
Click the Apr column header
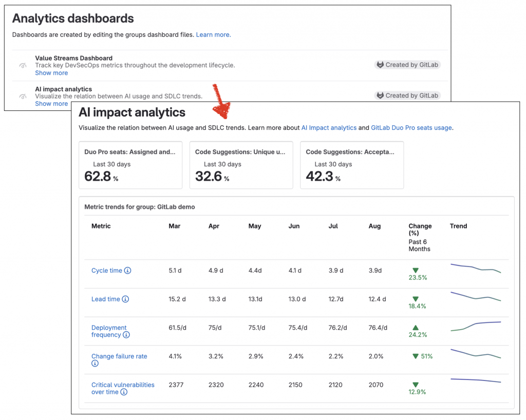click(214, 226)
